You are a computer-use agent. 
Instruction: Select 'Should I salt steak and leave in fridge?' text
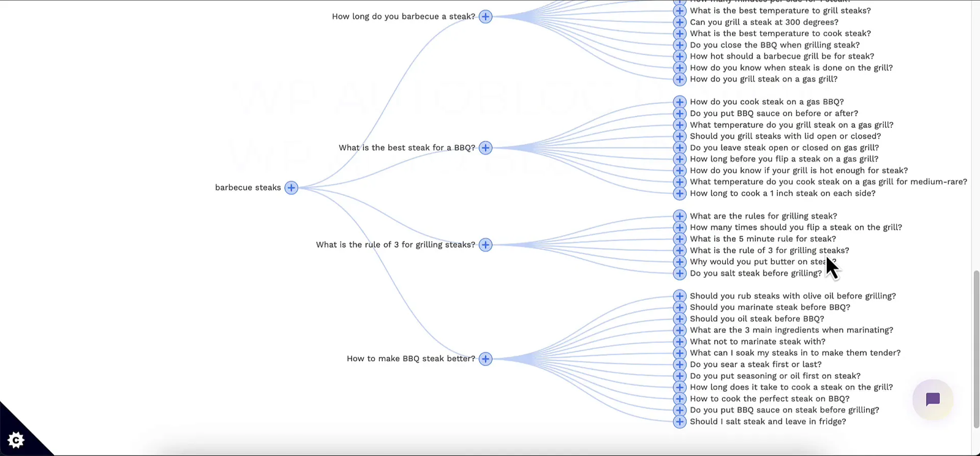(x=768, y=422)
